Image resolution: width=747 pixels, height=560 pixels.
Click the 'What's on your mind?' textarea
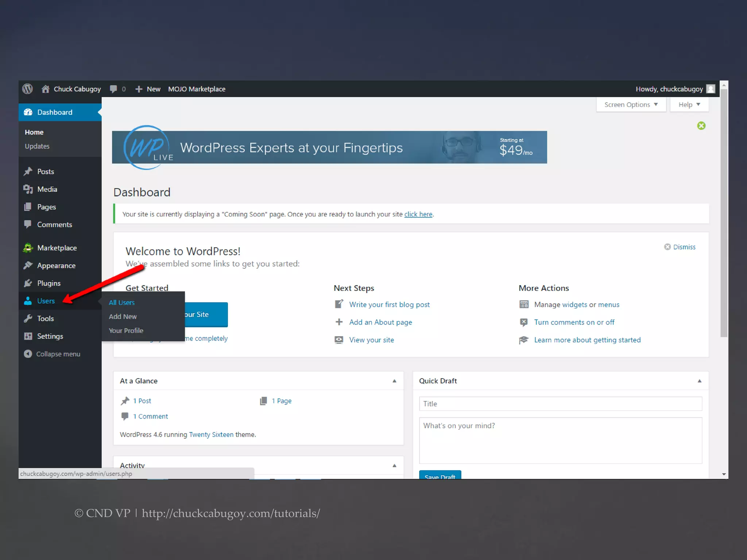561,440
